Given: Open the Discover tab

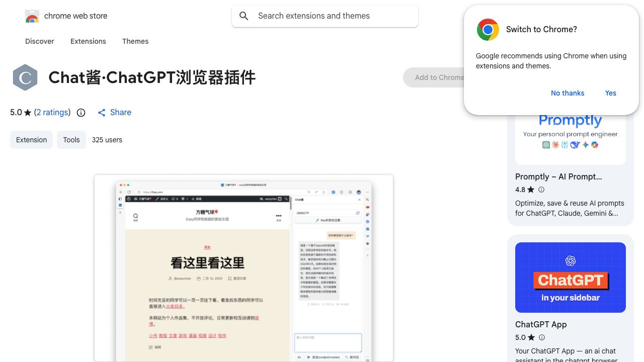Looking at the screenshot, I should point(40,41).
